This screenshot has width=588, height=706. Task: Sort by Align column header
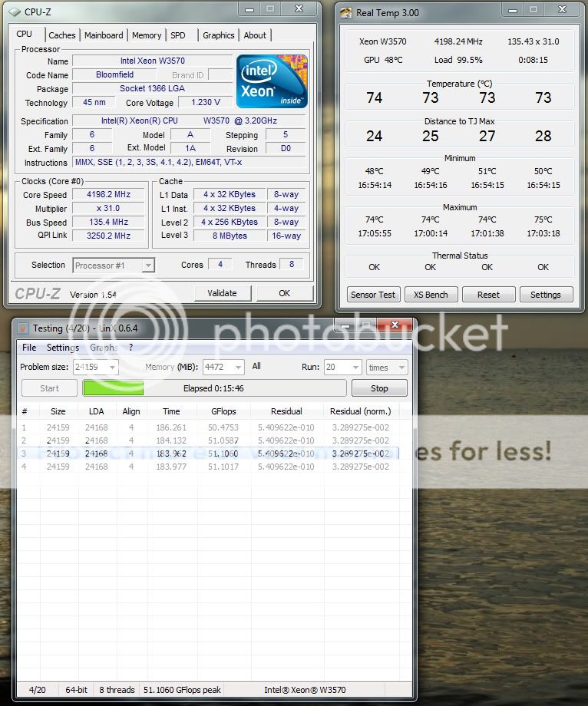pos(131,411)
